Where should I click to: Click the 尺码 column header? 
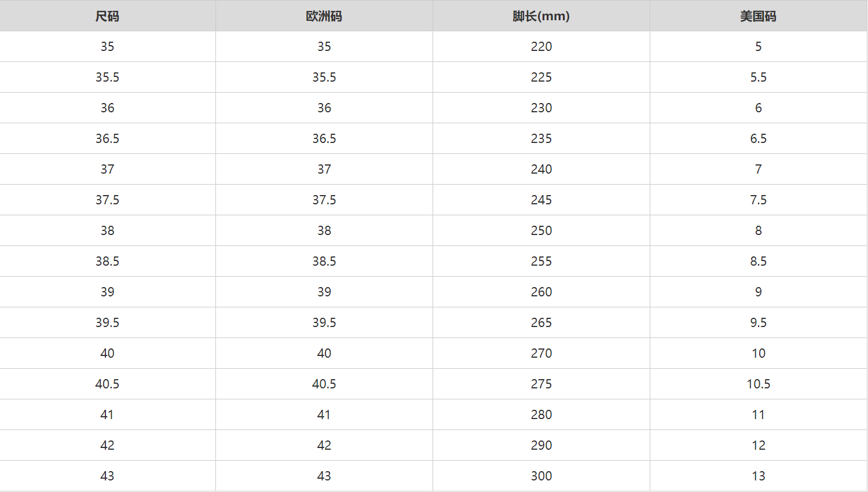tap(107, 16)
